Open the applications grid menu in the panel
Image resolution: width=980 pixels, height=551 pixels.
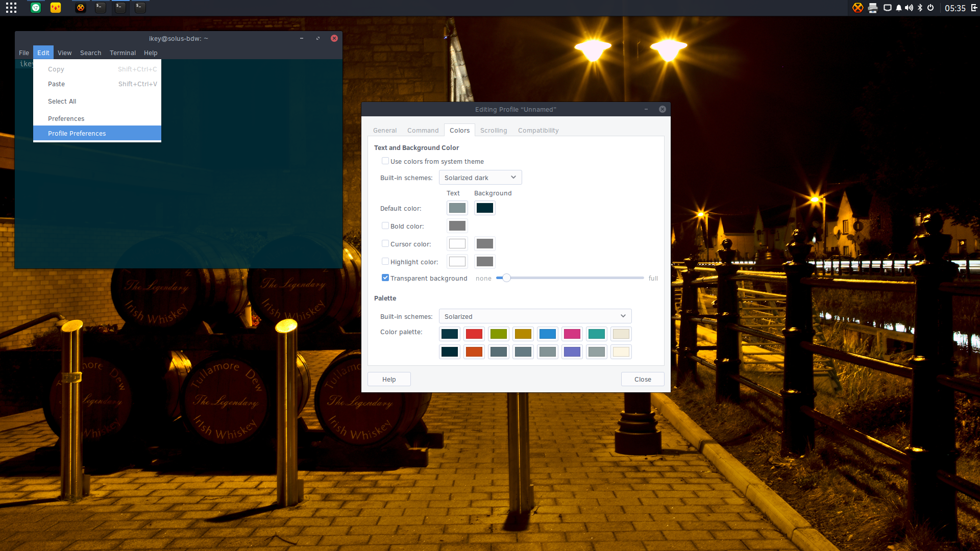11,8
